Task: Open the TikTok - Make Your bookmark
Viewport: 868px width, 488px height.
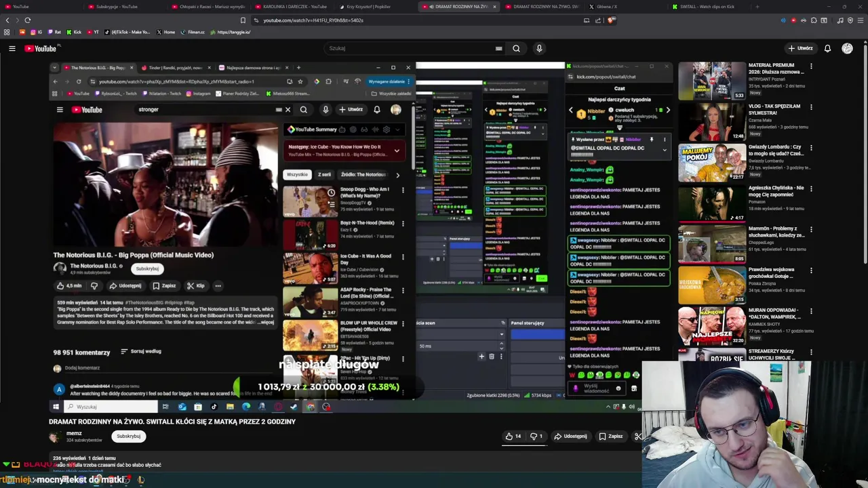Action: coord(127,32)
